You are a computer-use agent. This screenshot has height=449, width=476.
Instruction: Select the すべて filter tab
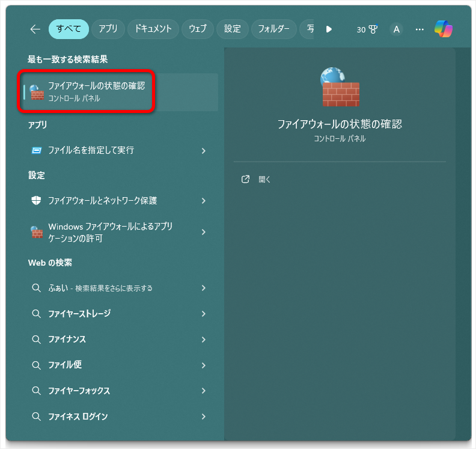(x=69, y=29)
